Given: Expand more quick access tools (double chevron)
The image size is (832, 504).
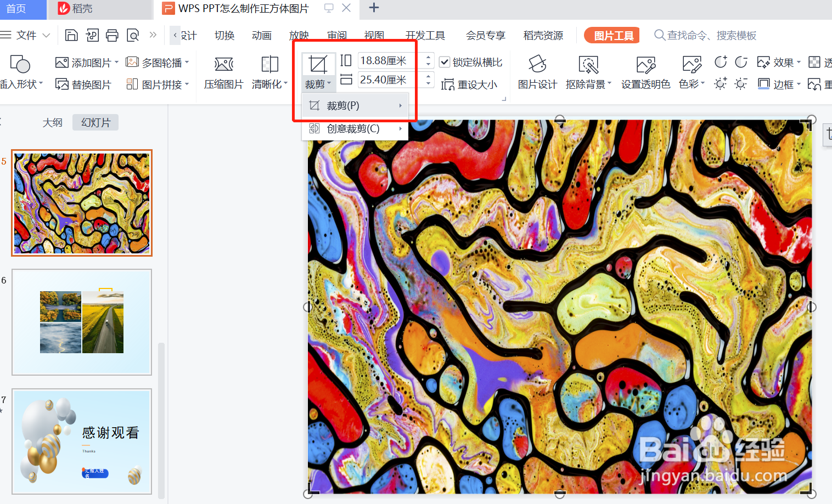Looking at the screenshot, I should pos(153,35).
